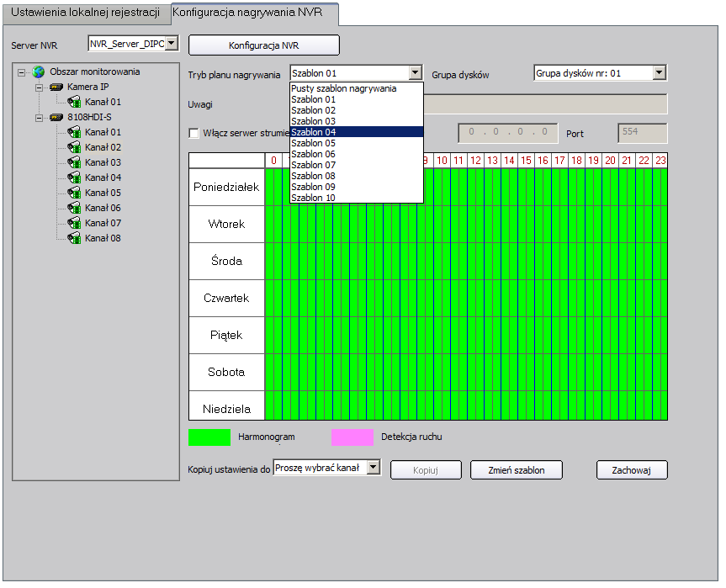726x588 pixels.
Task: Select Kanał 07 in the tree
Action: [x=103, y=223]
